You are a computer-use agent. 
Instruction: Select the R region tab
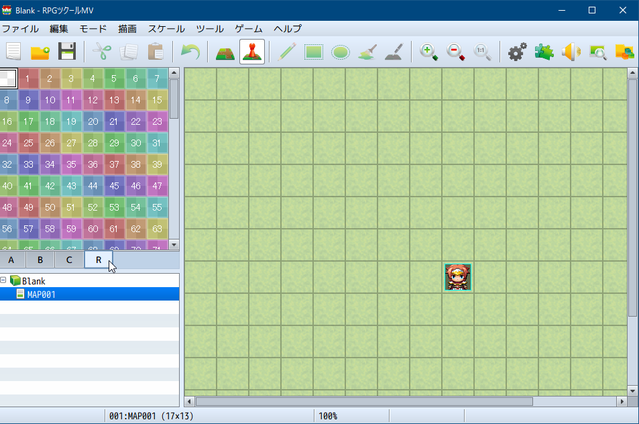(98, 260)
